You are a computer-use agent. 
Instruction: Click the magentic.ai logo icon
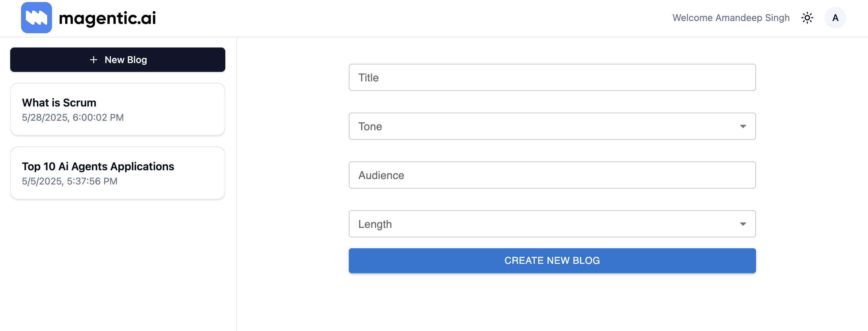[x=36, y=18]
